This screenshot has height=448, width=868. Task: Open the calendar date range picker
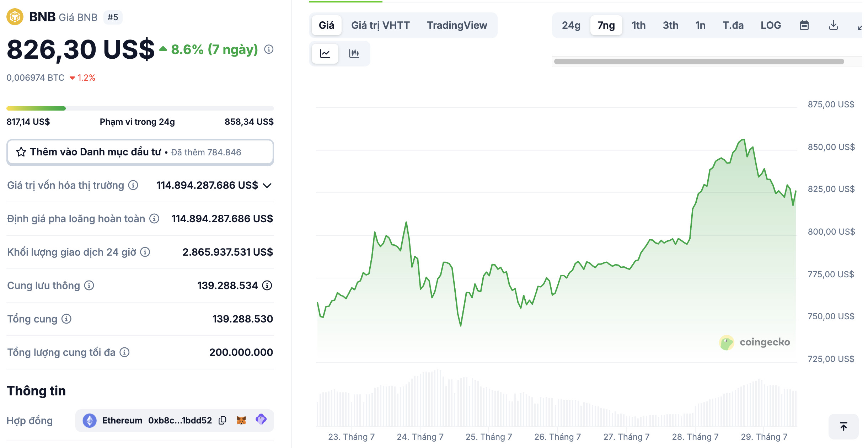(x=804, y=26)
